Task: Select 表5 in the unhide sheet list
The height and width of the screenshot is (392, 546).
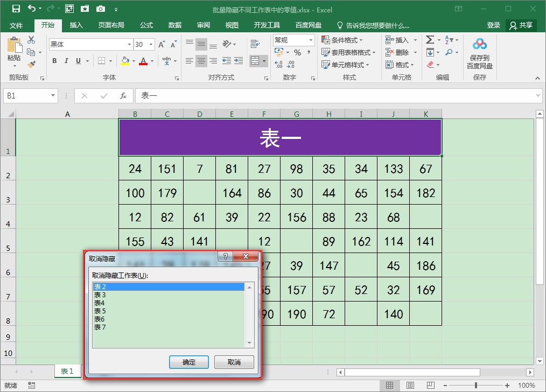Action: click(100, 311)
